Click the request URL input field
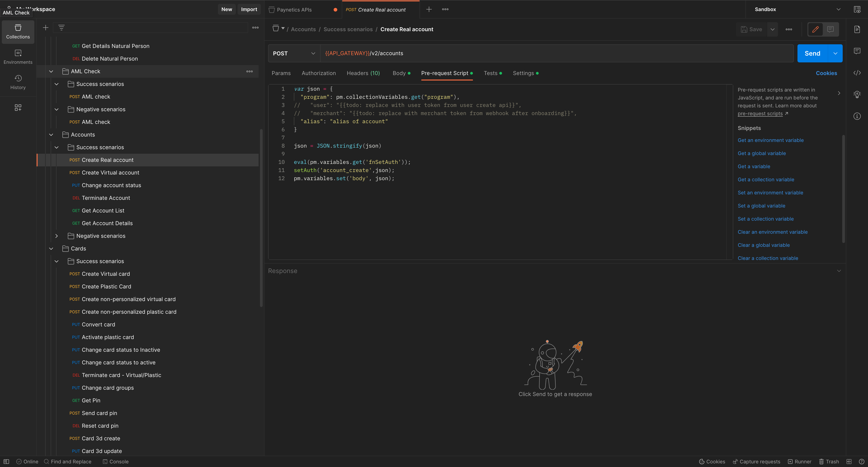This screenshot has height=467, width=868. [556, 53]
